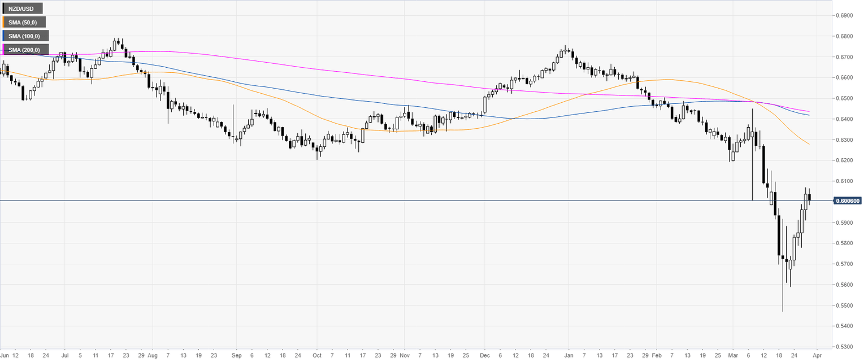Click the Dec label on the date axis

point(485,356)
